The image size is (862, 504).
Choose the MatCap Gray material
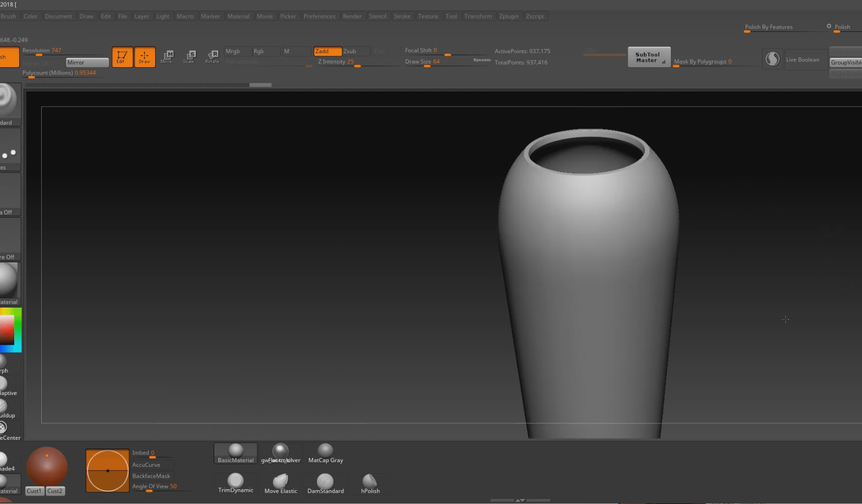[325, 453]
